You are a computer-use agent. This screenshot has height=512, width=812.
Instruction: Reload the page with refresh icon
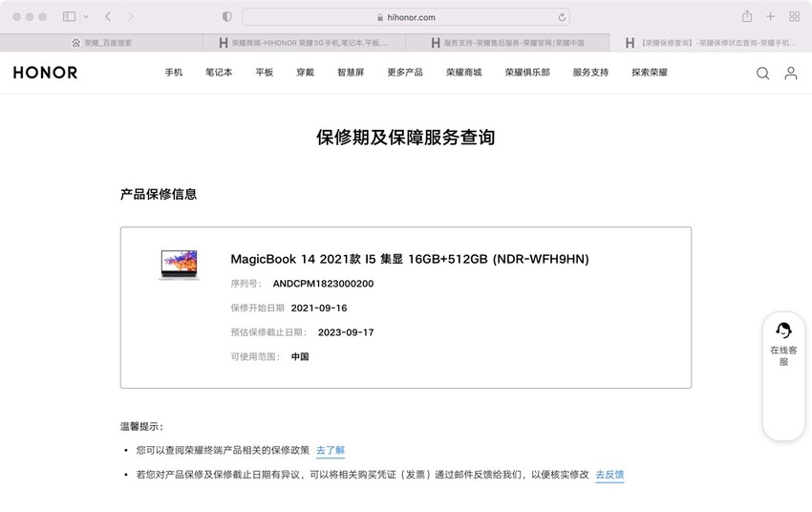pos(562,17)
